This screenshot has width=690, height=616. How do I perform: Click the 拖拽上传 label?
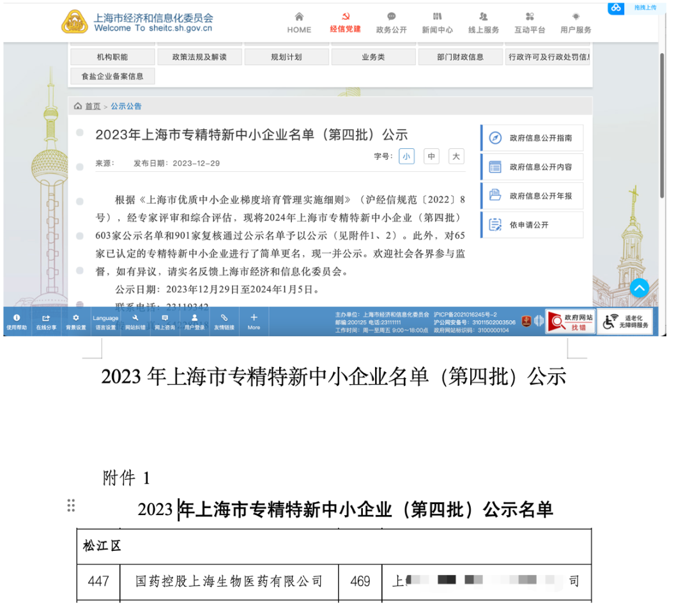645,8
